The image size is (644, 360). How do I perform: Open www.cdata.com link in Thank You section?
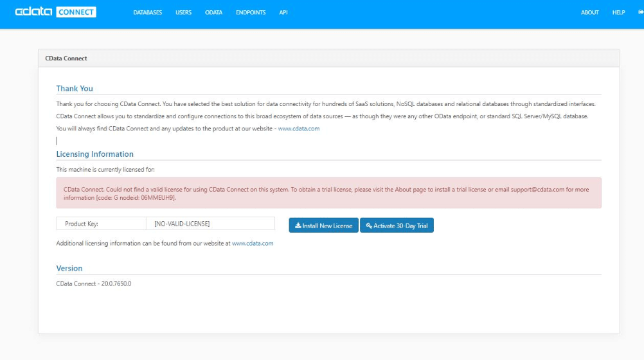coord(299,129)
